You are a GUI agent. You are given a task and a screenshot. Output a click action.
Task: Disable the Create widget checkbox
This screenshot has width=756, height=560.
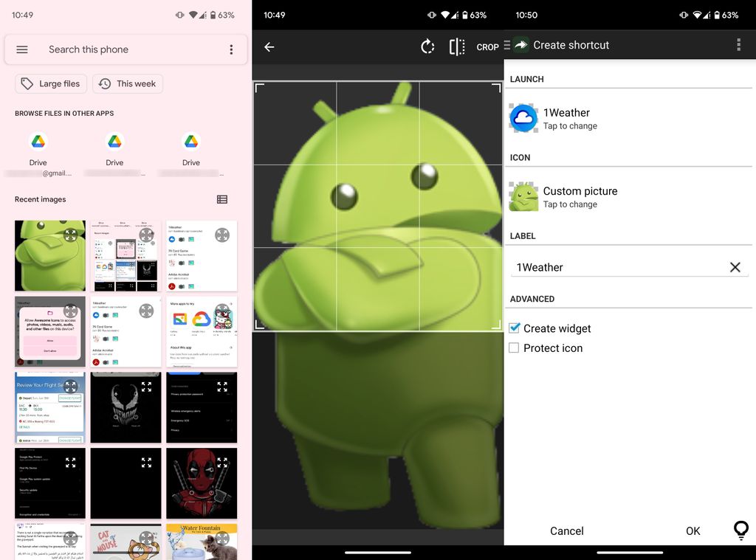(514, 328)
